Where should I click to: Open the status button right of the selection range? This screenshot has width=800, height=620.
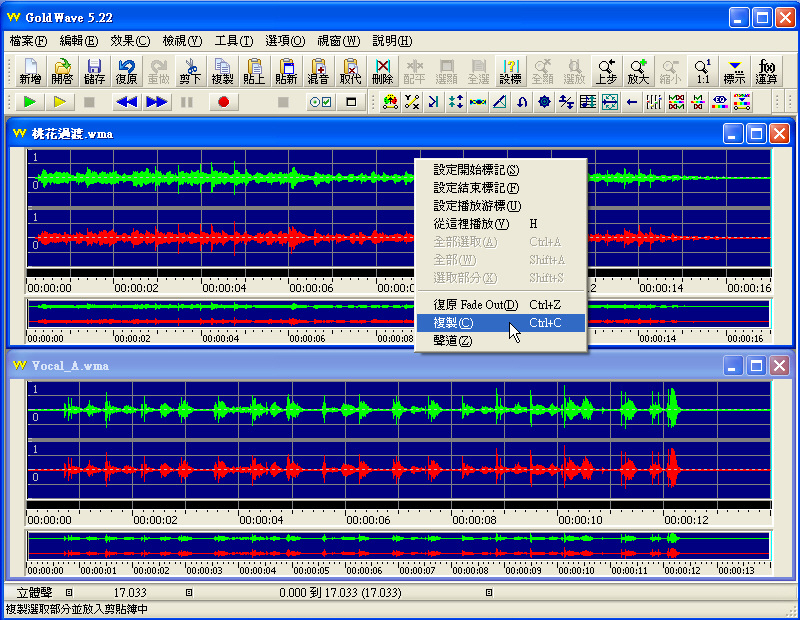[x=489, y=592]
